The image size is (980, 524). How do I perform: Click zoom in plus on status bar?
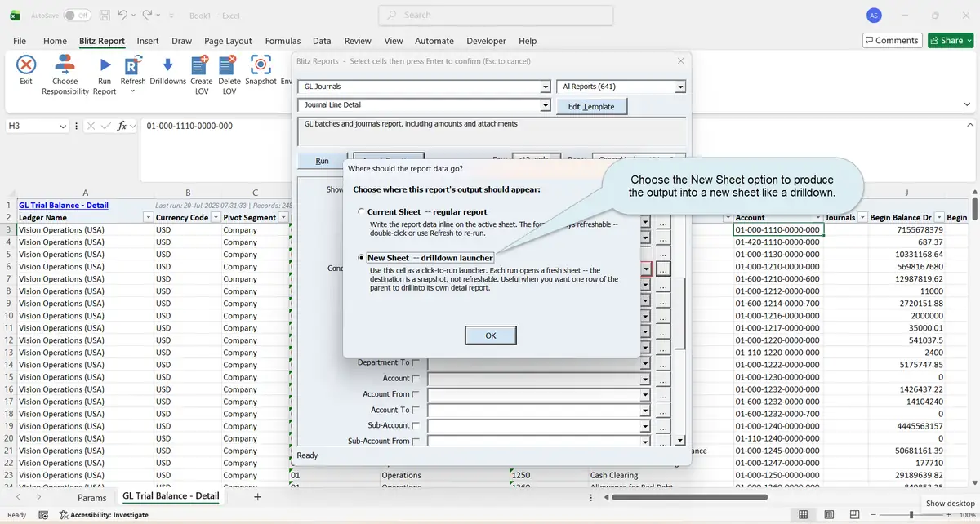tap(947, 515)
